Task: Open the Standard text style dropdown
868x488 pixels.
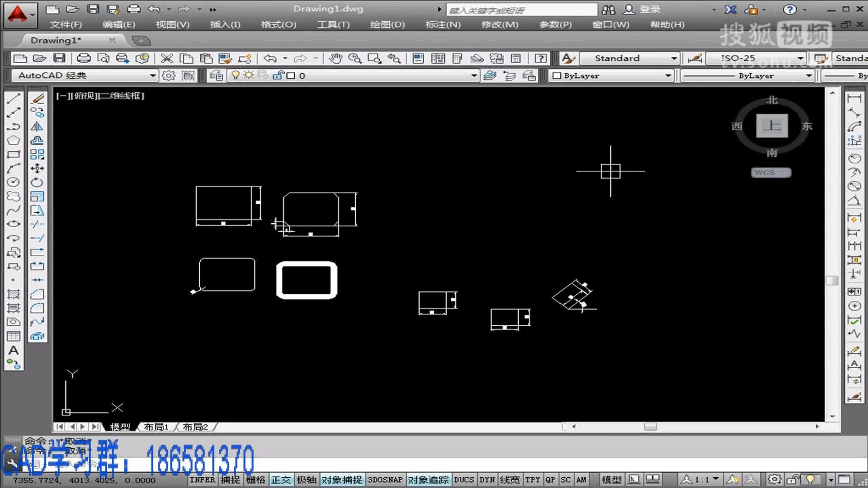Action: click(674, 58)
